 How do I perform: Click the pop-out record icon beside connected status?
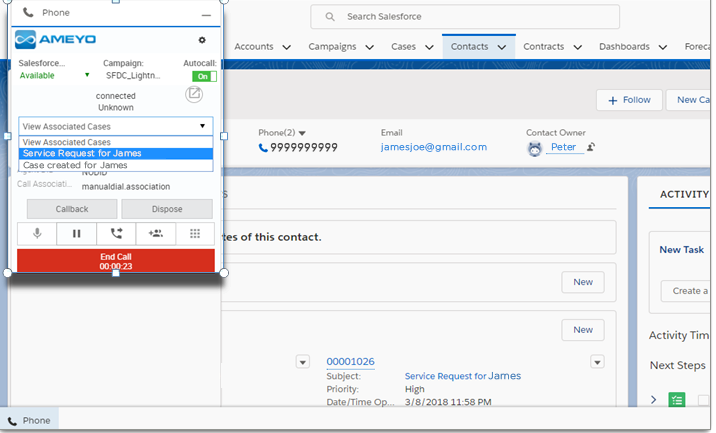(x=194, y=94)
